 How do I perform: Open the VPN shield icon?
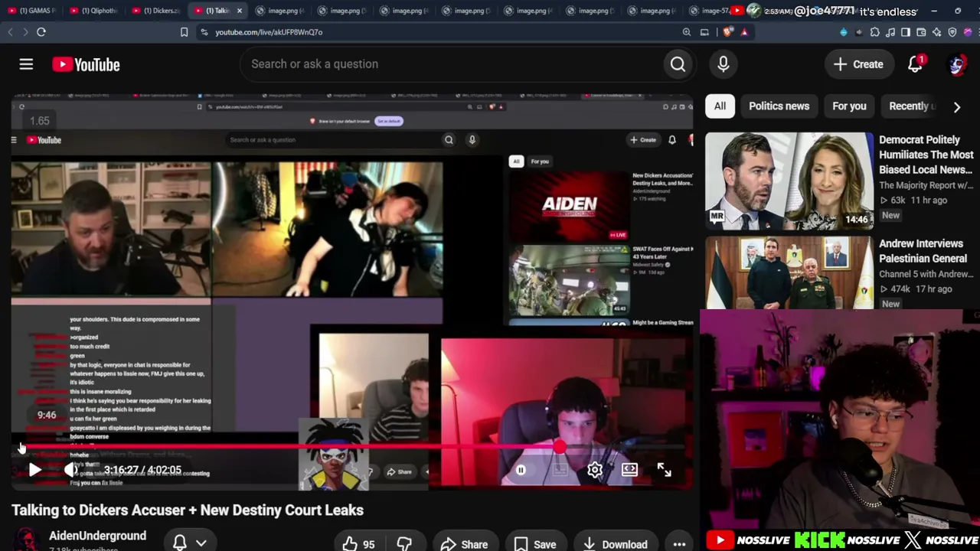coord(952,32)
